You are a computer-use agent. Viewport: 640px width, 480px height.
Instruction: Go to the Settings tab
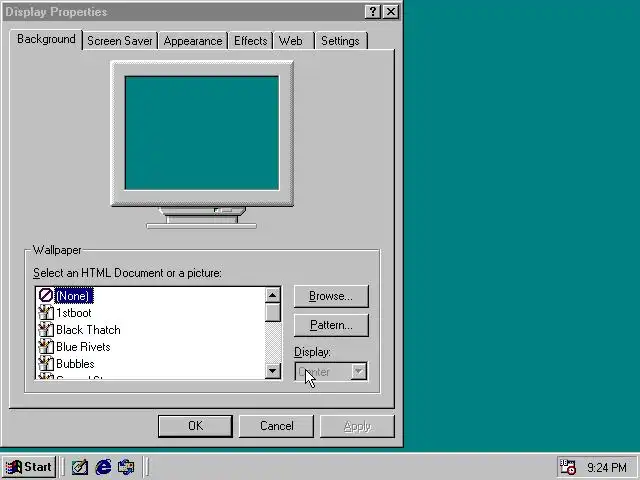tap(340, 41)
